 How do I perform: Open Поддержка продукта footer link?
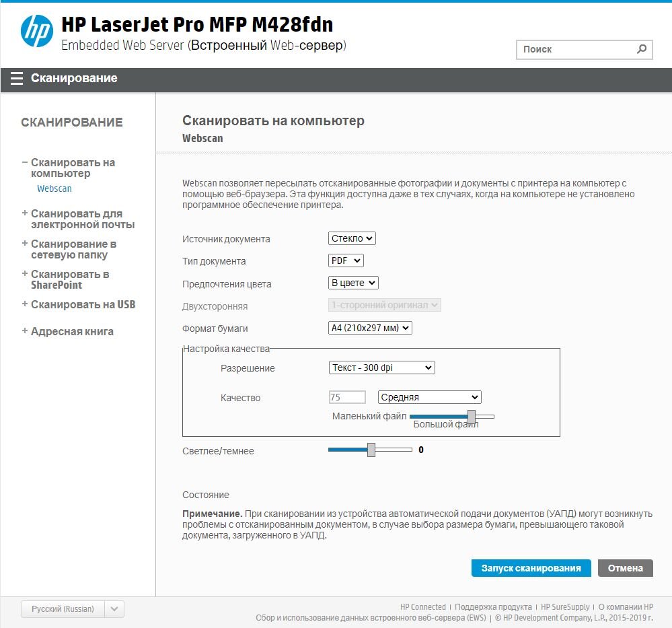(x=493, y=607)
